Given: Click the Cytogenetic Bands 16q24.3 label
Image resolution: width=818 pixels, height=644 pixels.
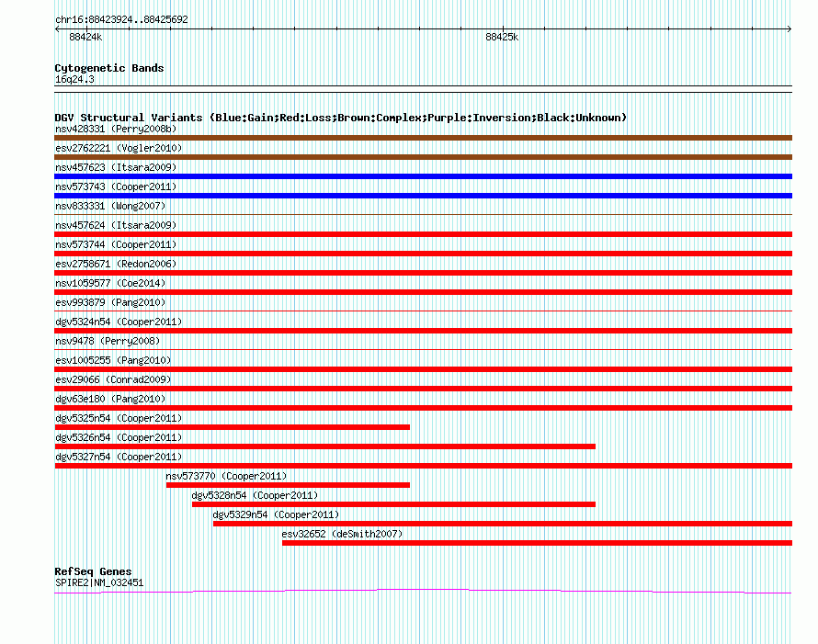Looking at the screenshot, I should pos(74,79).
